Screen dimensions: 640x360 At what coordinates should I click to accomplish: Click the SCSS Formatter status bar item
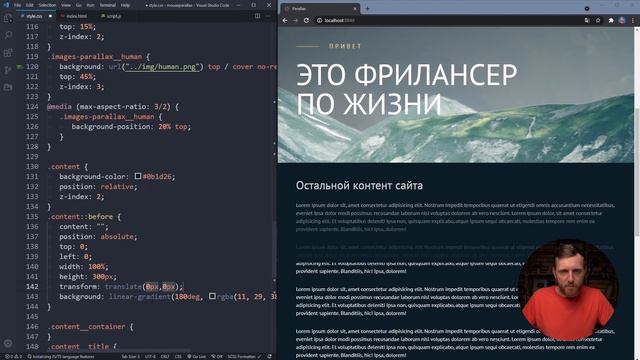(x=244, y=356)
